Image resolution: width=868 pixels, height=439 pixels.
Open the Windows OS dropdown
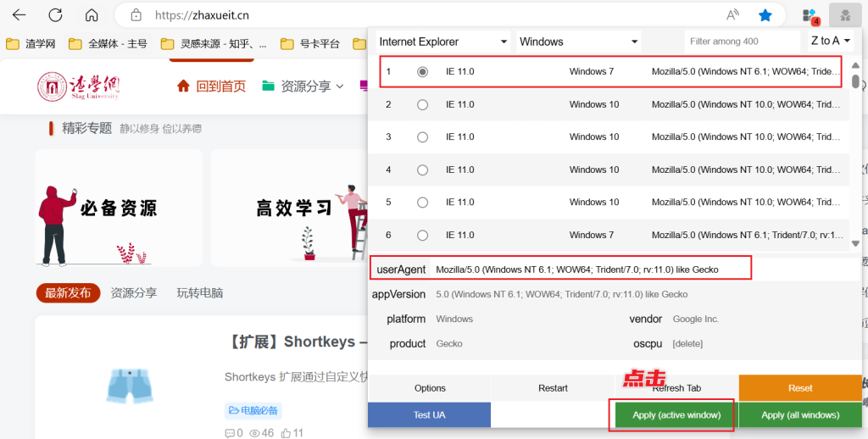[578, 42]
